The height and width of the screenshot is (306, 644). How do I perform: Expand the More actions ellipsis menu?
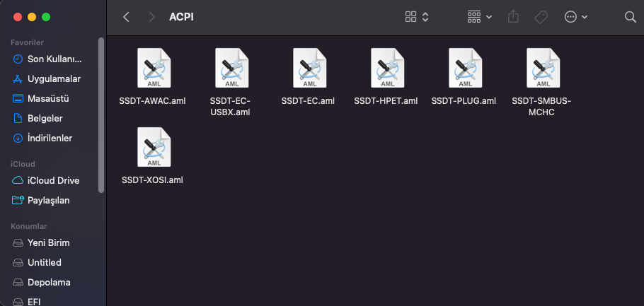point(576,17)
